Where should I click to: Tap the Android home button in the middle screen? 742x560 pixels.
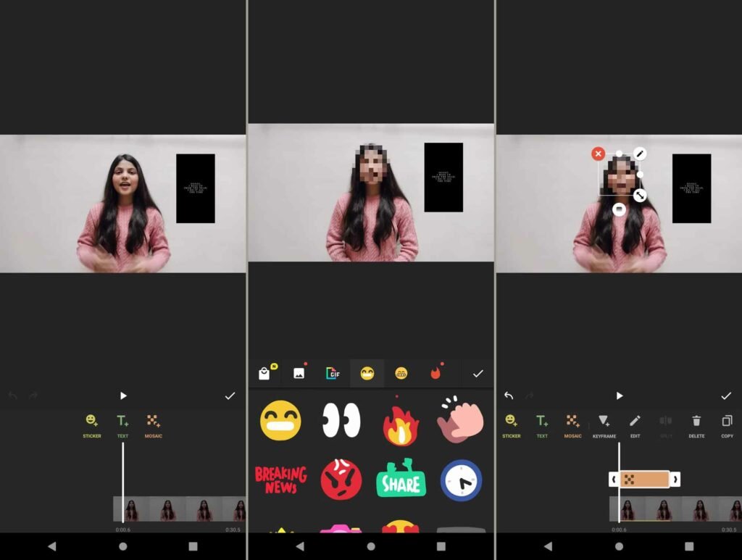(x=371, y=546)
